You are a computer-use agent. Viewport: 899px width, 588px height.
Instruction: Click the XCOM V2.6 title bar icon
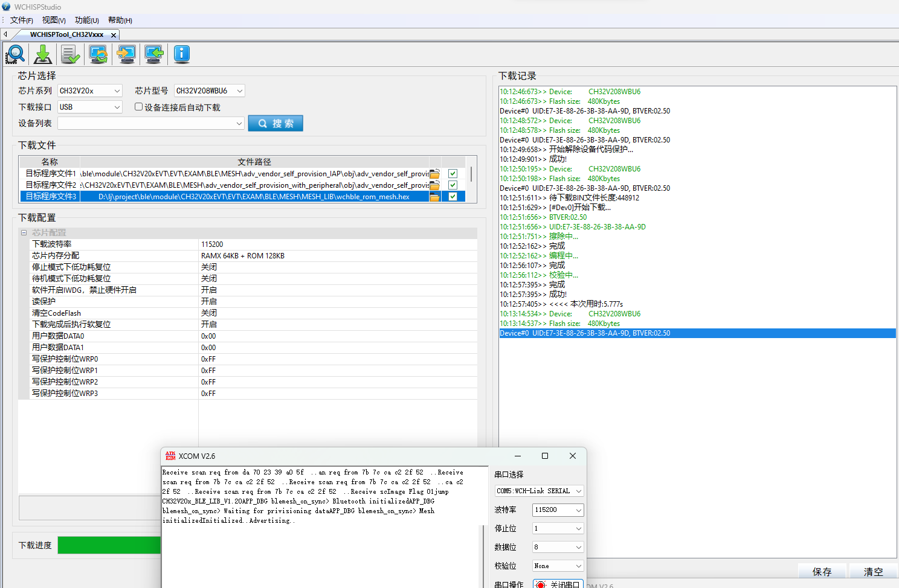coord(170,456)
